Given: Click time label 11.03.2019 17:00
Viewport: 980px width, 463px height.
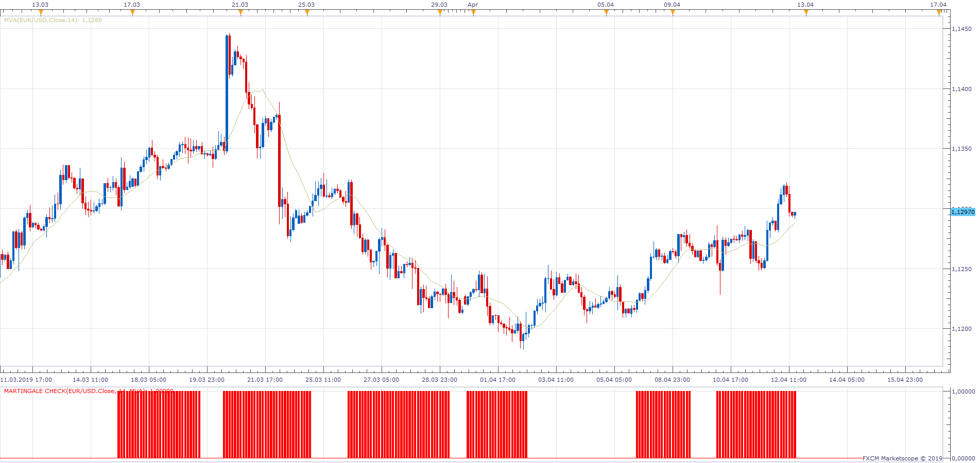Looking at the screenshot, I should point(26,380).
